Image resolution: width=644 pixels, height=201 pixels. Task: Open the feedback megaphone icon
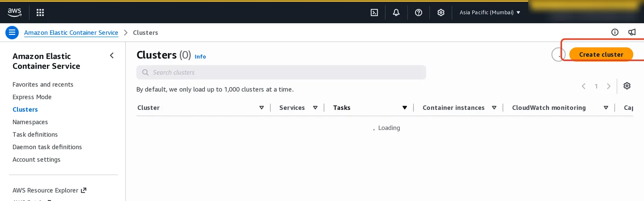(x=632, y=32)
